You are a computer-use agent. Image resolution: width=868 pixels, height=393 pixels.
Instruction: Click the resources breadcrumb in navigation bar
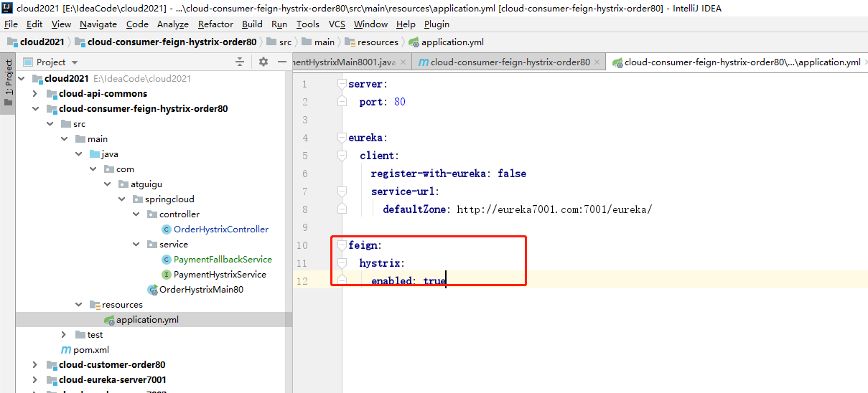tap(371, 42)
